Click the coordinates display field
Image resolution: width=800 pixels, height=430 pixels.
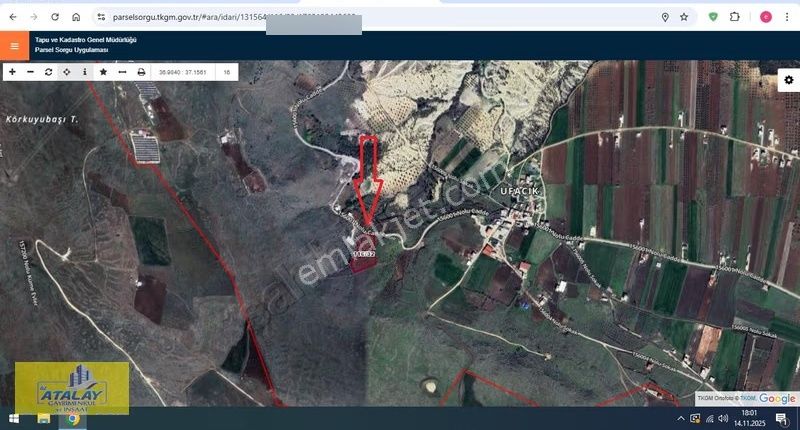coord(183,72)
